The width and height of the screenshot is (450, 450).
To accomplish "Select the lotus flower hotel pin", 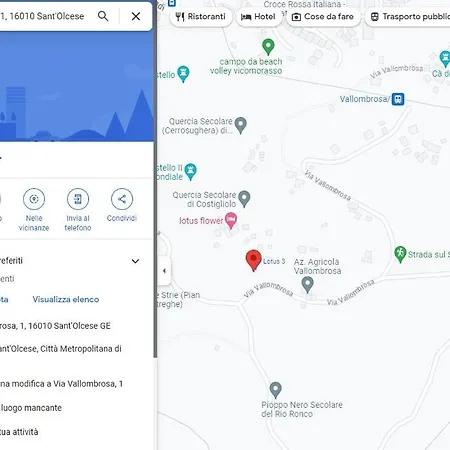I will coord(231,220).
